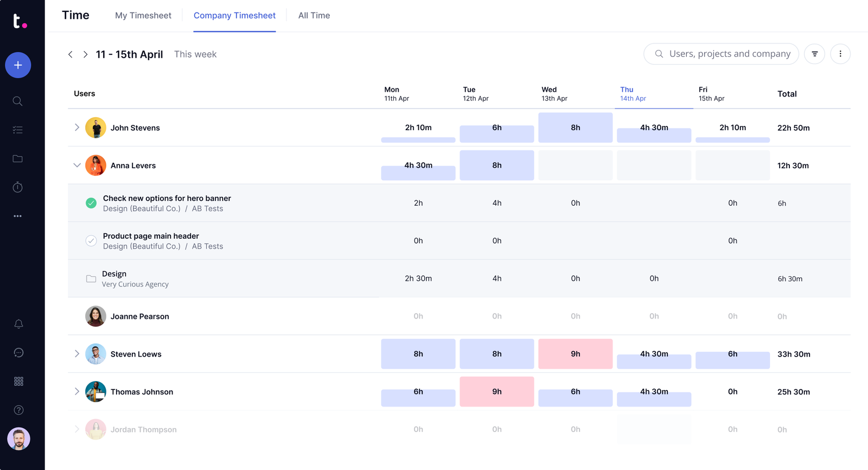Expand John Stevens timesheet row
868x470 pixels.
pyautogui.click(x=77, y=128)
